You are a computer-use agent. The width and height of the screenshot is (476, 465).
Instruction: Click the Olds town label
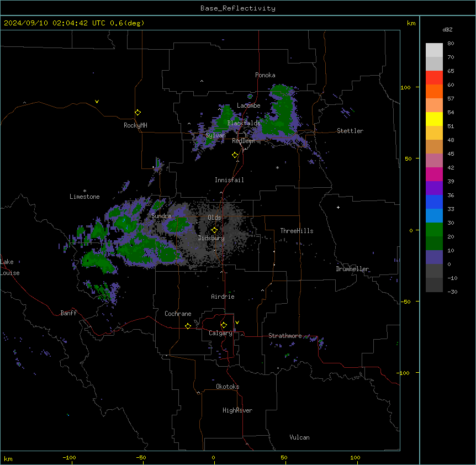coord(214,218)
